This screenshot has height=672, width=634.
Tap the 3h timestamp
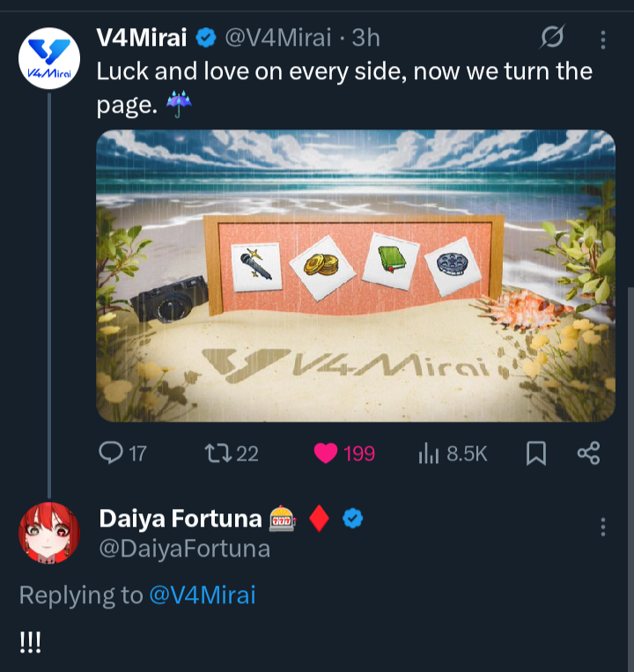366,38
